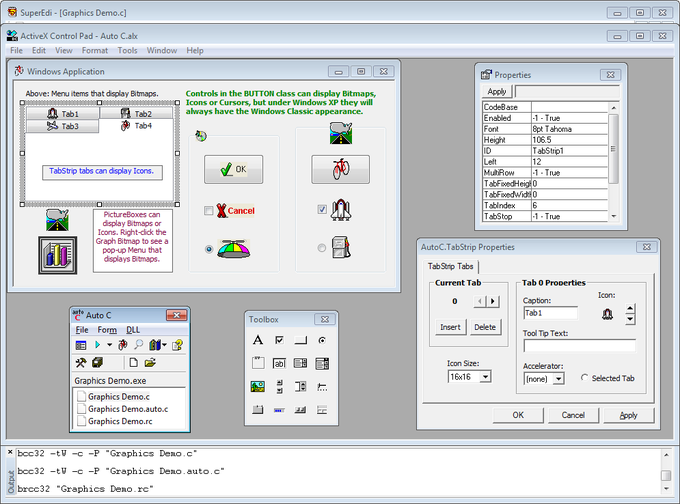This screenshot has height=504, width=680.
Task: Open the File menu in ActiveX Control Pad
Action: 16,50
